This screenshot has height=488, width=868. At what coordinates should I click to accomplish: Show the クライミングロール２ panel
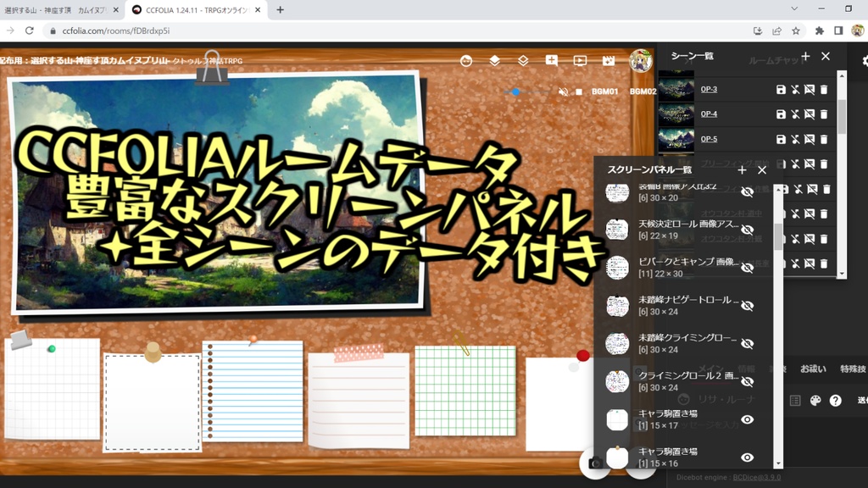[748, 380]
